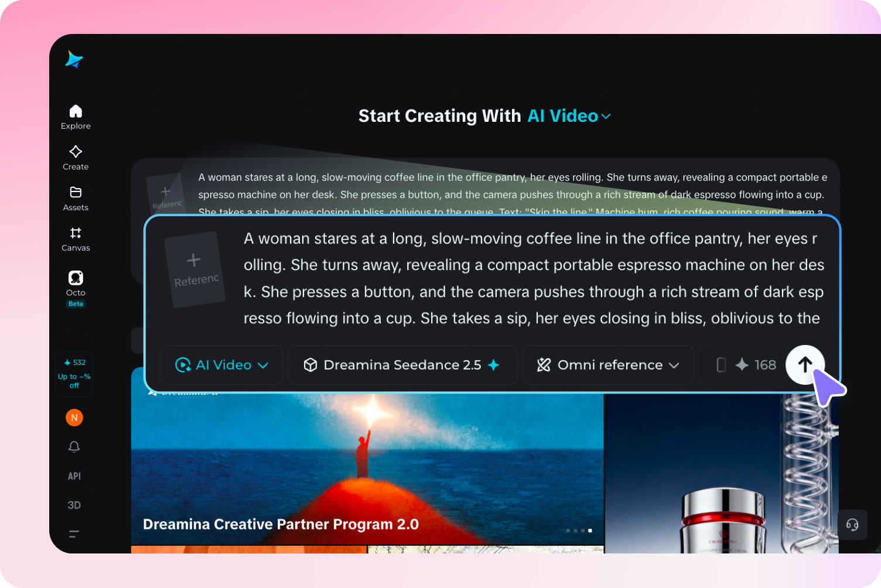Viewport: 881px width, 588px height.
Task: Click the Dreamina logo icon
Action: pyautogui.click(x=74, y=59)
